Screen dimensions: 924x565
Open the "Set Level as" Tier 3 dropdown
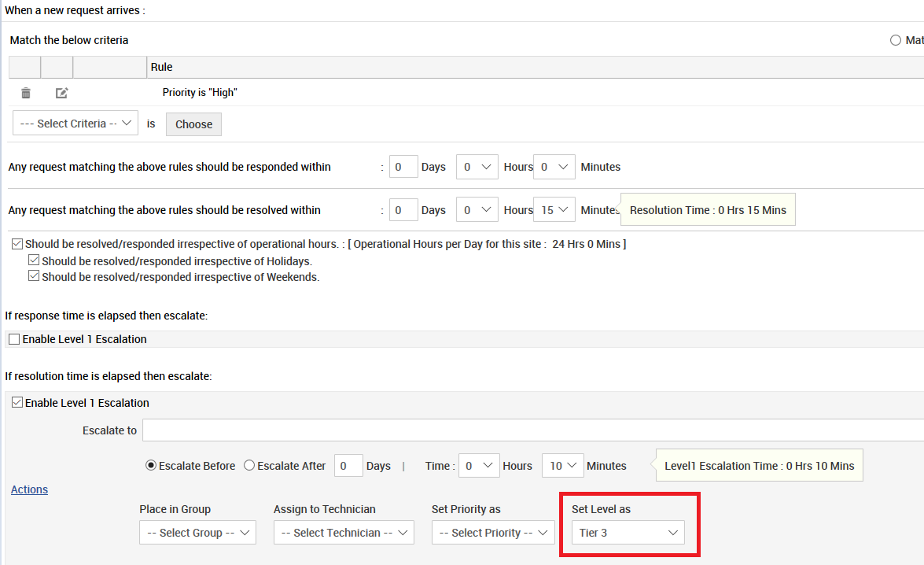point(628,533)
